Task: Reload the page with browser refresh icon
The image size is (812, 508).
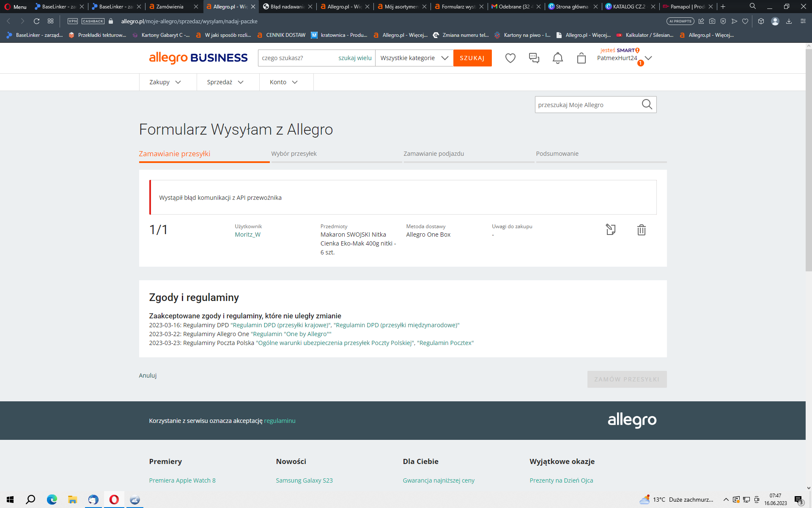Action: (37, 21)
